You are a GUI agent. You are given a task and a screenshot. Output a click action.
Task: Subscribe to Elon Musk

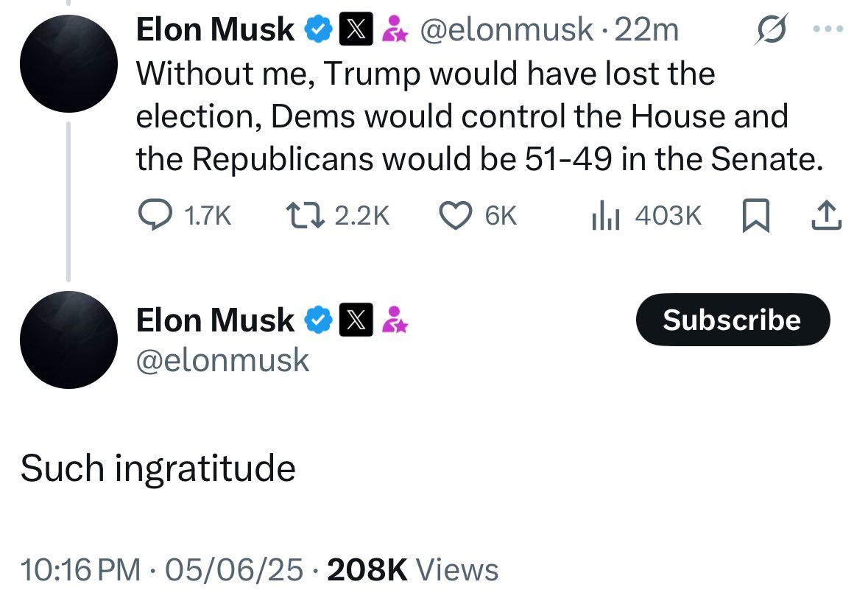(x=733, y=320)
